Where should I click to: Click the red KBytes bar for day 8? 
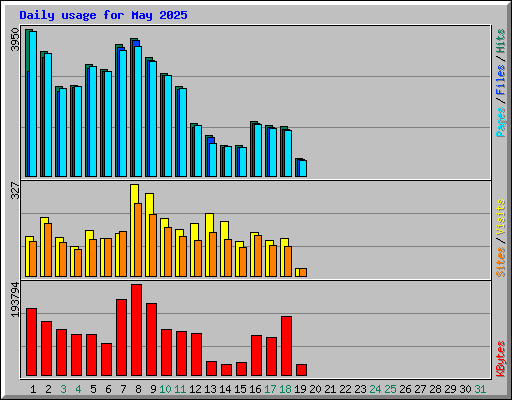[136, 330]
